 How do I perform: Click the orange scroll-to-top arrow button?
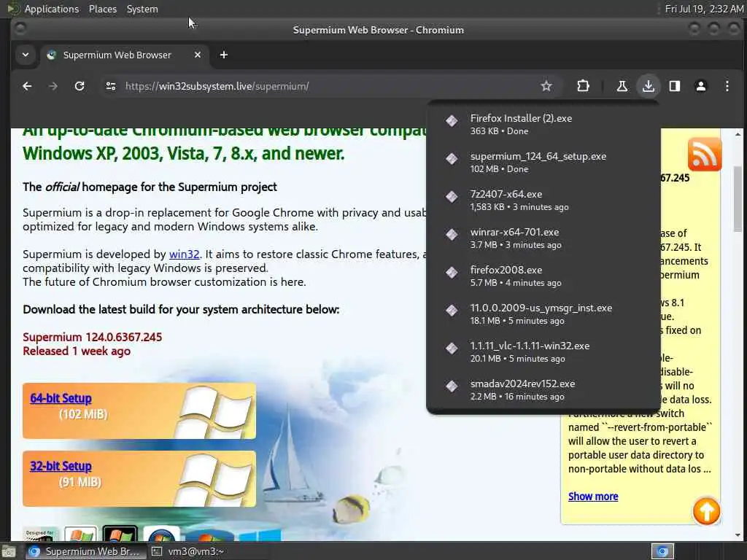point(706,511)
